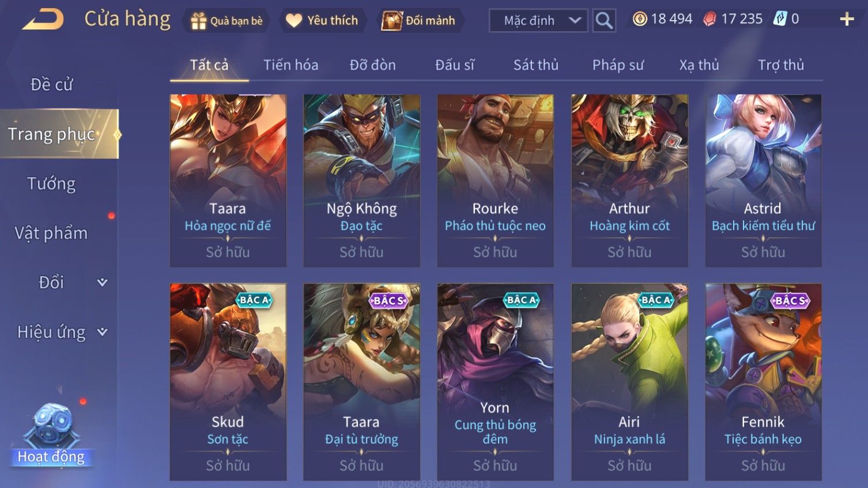Open Fennik Tiệc bánh kẹo skin card
The height and width of the screenshot is (488, 868).
[763, 382]
